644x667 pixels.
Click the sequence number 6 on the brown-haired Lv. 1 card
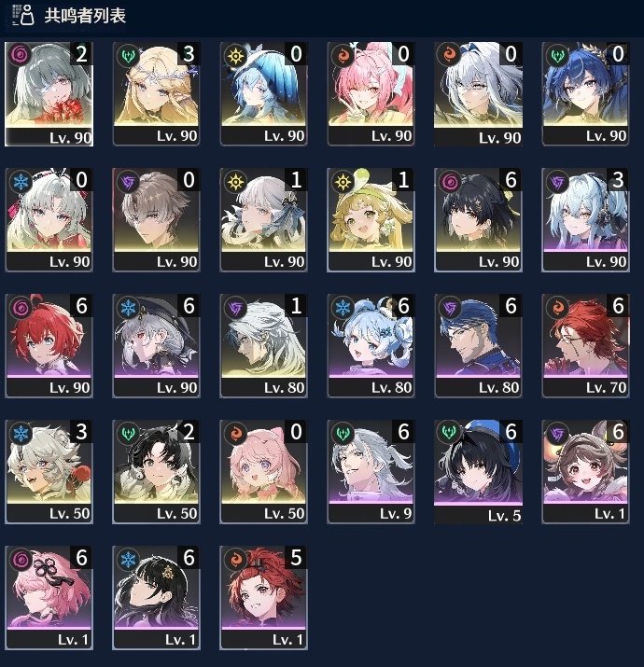pos(618,432)
